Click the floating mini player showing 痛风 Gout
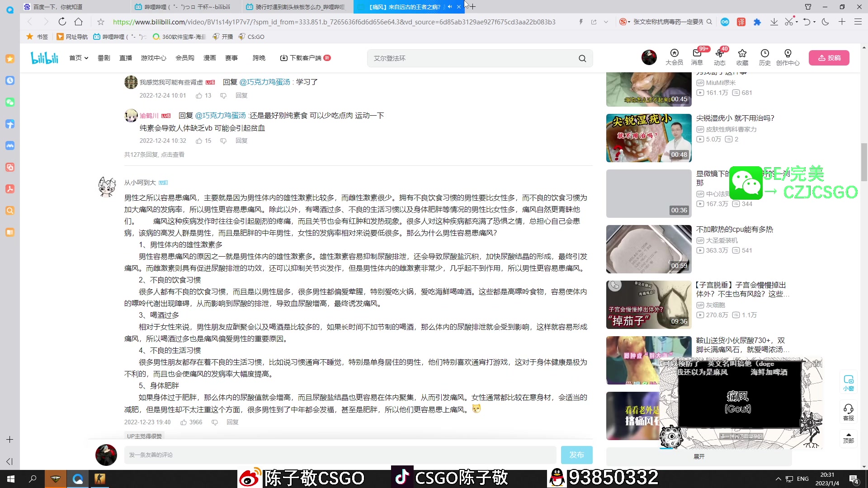The width and height of the screenshot is (868, 488). pyautogui.click(x=740, y=403)
